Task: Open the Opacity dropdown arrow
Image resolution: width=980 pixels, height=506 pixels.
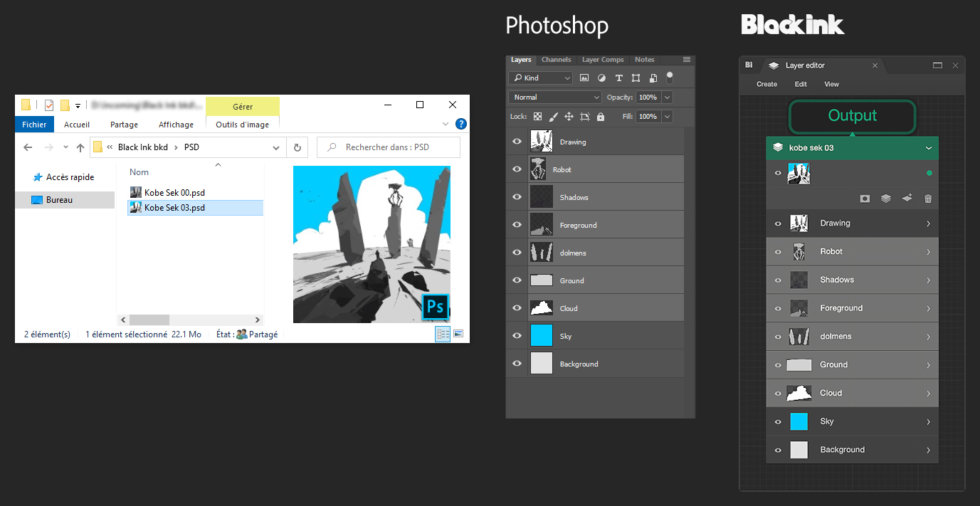Action: tap(667, 97)
